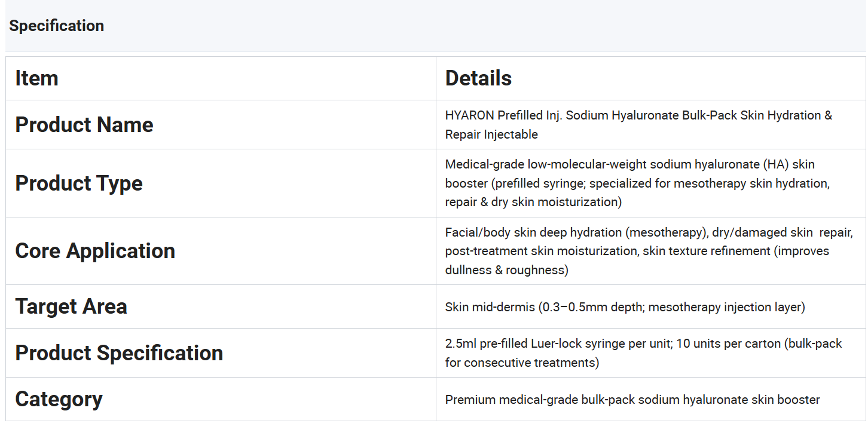Click the medical-grade low-molecular-weight description text

click(x=637, y=183)
